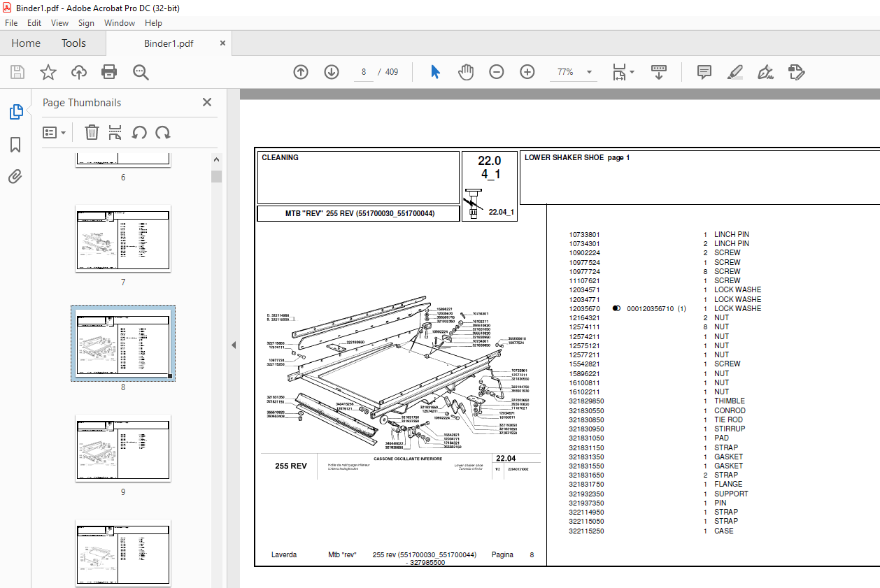Open the Page Thumbnails sidebar icon

(x=15, y=112)
